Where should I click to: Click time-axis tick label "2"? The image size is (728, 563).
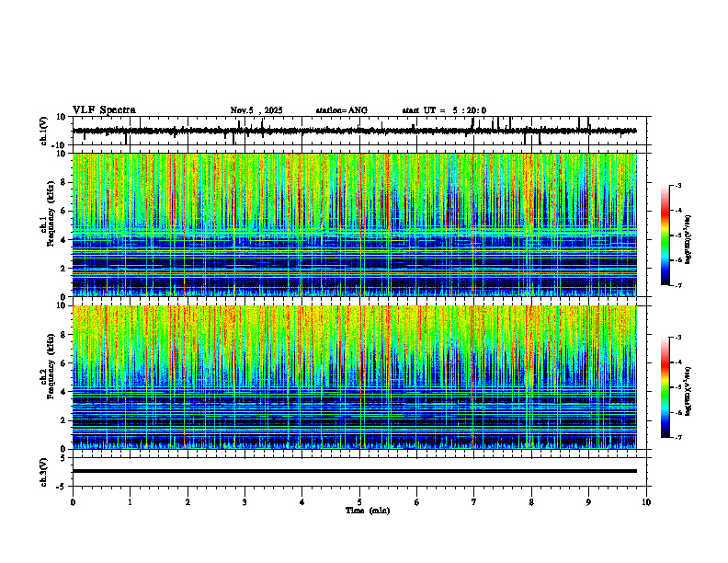188,502
